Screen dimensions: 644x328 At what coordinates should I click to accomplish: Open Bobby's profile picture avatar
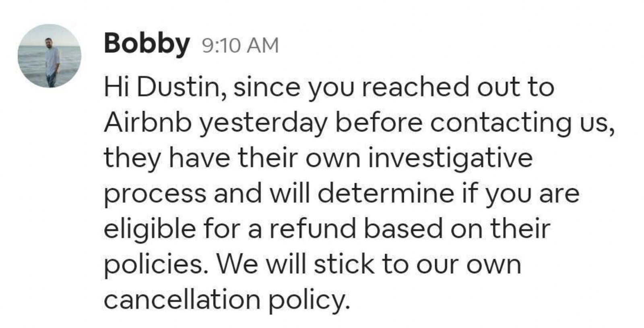[49, 56]
